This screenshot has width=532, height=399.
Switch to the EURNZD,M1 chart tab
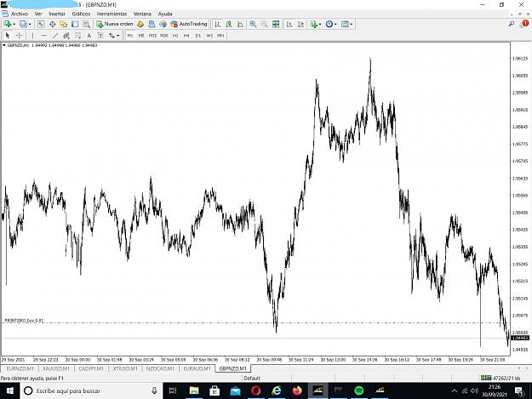[x=20, y=368]
